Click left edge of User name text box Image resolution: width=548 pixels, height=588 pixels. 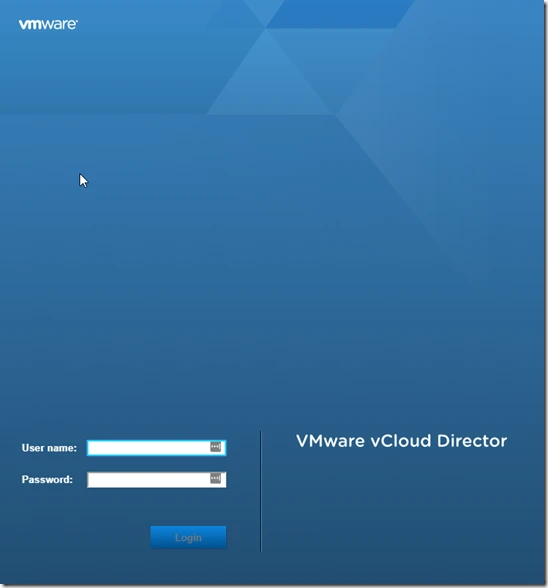[x=89, y=448]
